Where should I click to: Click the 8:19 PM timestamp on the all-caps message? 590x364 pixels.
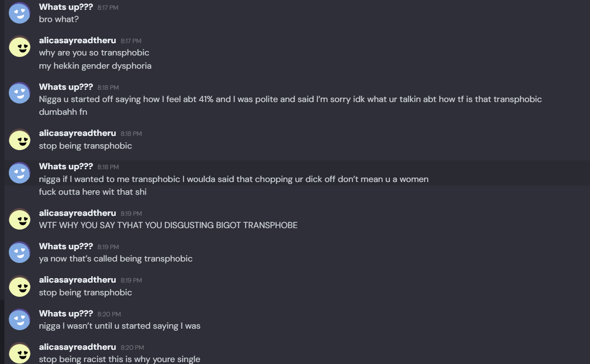click(x=131, y=214)
